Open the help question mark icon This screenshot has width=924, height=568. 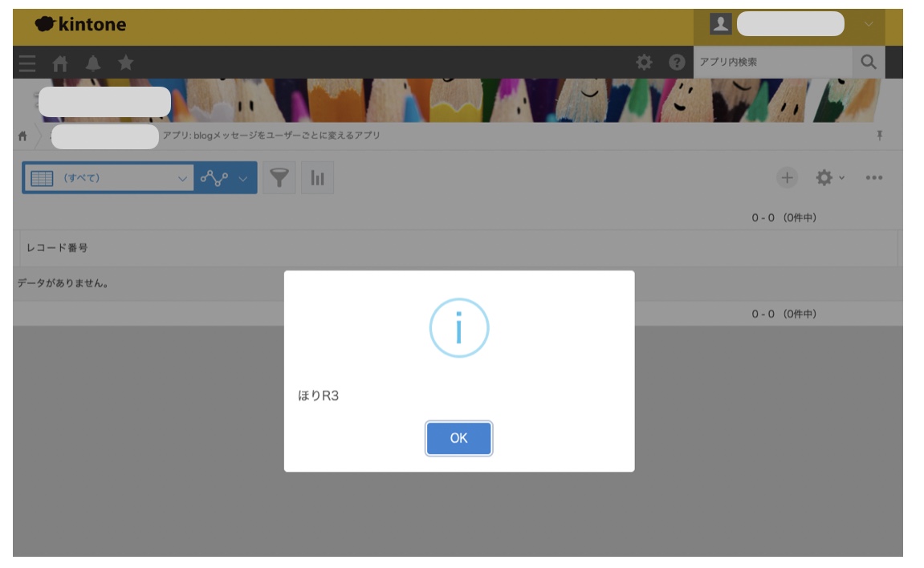tap(677, 62)
